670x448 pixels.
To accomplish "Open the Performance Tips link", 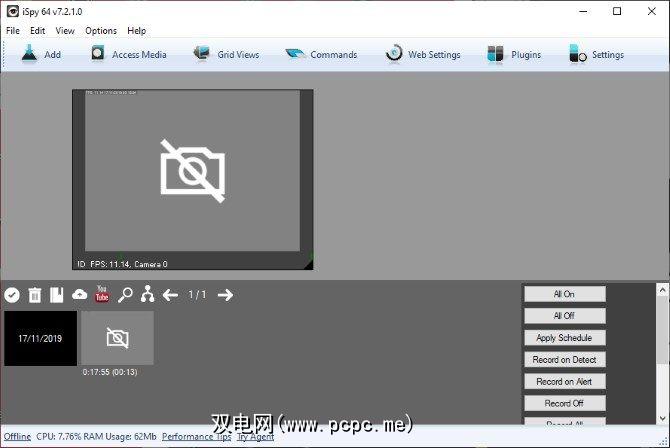I will point(197,436).
